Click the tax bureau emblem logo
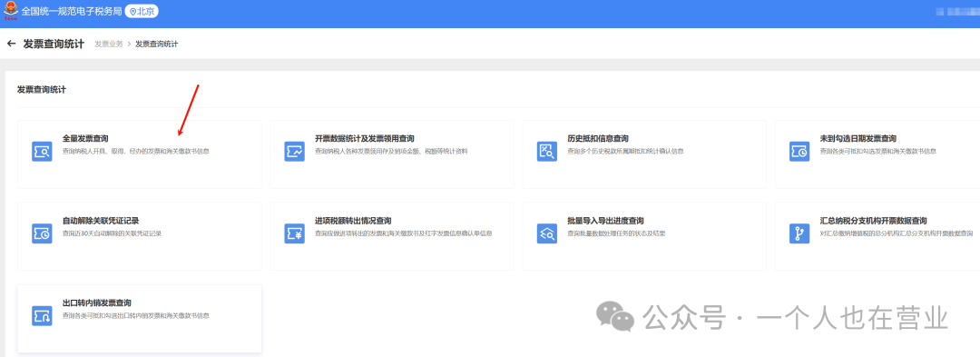The width and height of the screenshot is (980, 357). pyautogui.click(x=11, y=11)
